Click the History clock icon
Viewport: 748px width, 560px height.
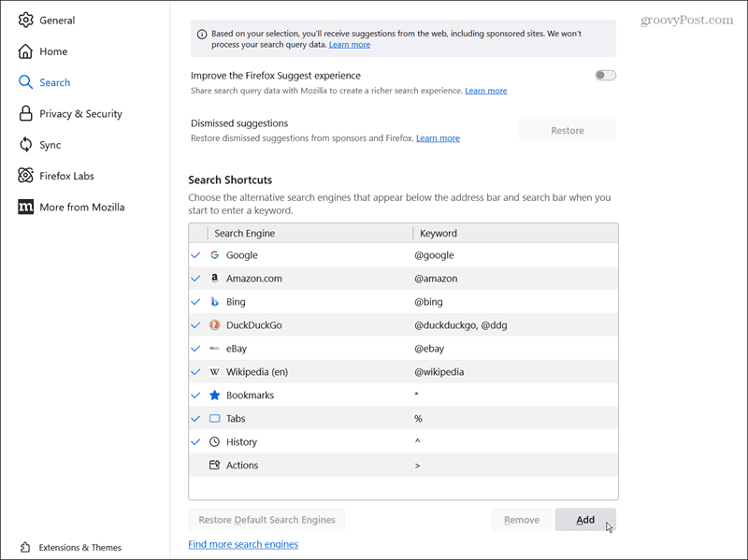[x=215, y=441]
